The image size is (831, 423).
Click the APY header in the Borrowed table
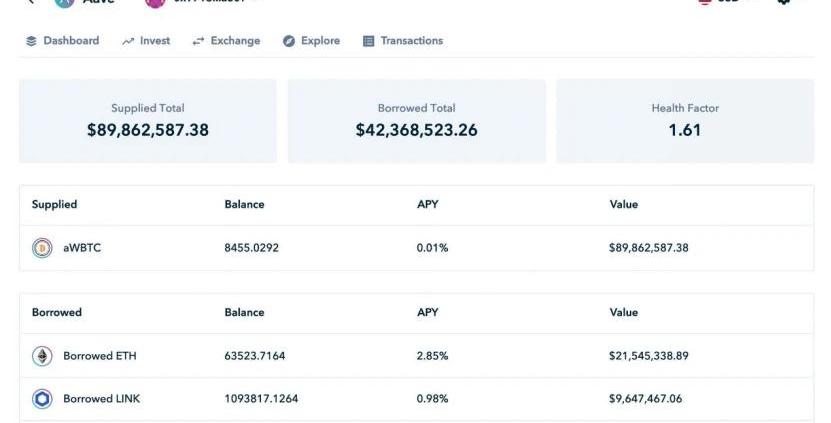point(427,313)
